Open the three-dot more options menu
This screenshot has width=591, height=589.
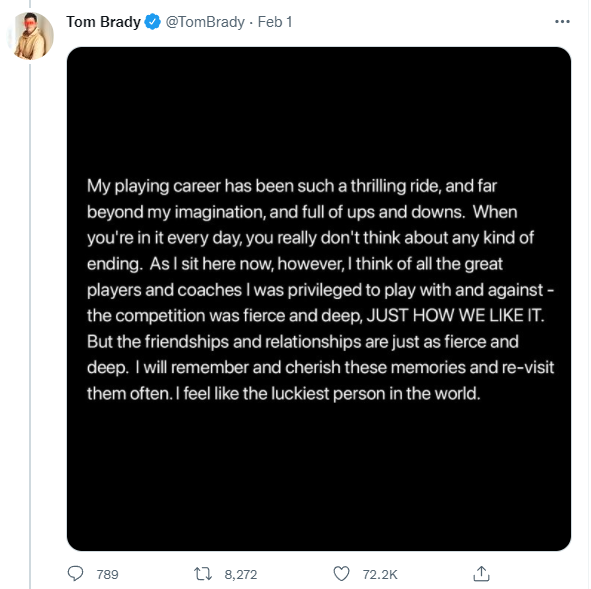[562, 21]
